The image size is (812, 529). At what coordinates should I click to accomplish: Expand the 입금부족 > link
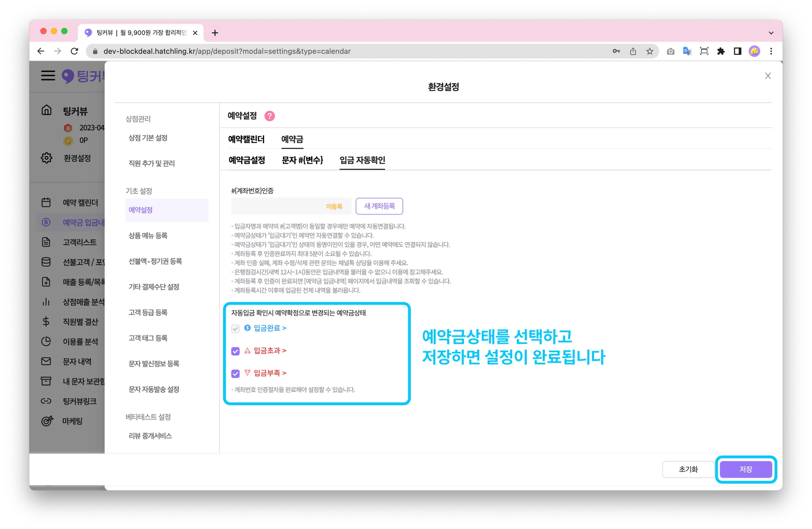coord(270,373)
